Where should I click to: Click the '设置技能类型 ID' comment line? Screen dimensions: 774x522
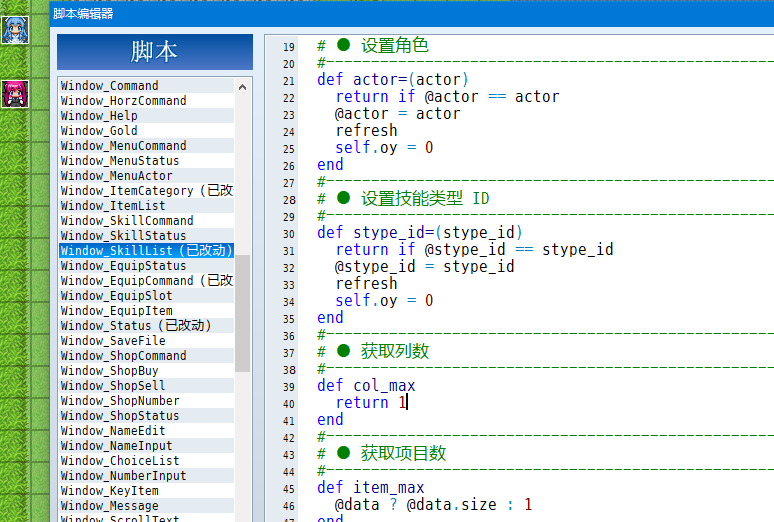403,199
